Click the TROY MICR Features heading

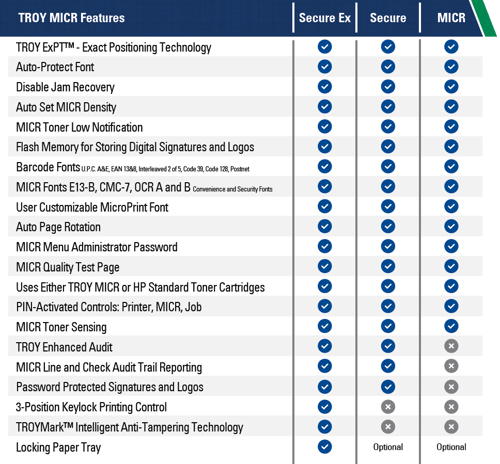pyautogui.click(x=71, y=18)
